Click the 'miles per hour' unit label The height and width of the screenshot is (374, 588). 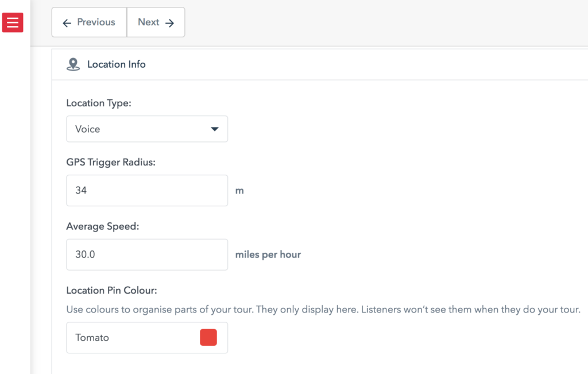click(268, 255)
